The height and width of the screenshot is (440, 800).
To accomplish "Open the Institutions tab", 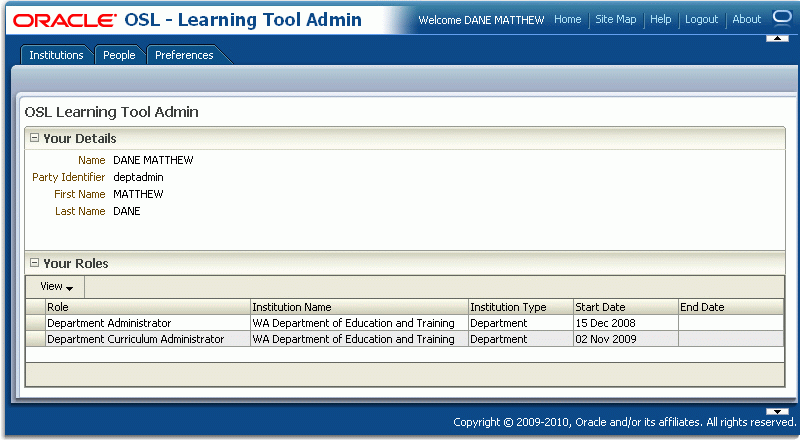I will 56,55.
